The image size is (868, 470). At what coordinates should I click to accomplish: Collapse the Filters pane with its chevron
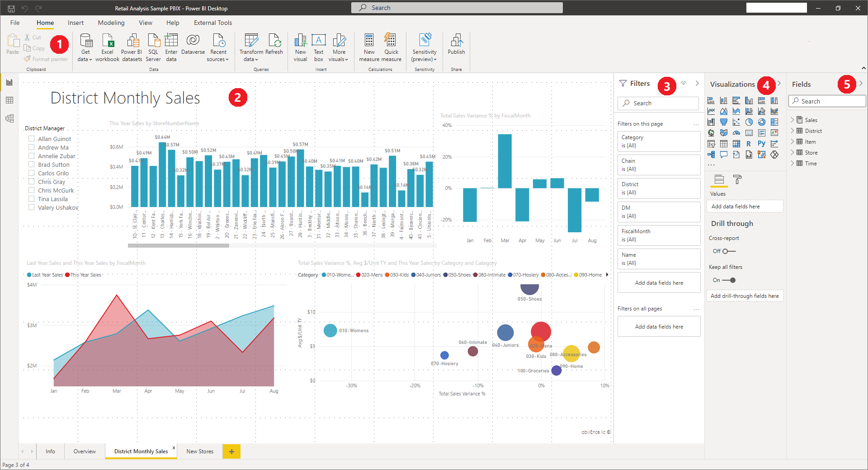tap(697, 83)
